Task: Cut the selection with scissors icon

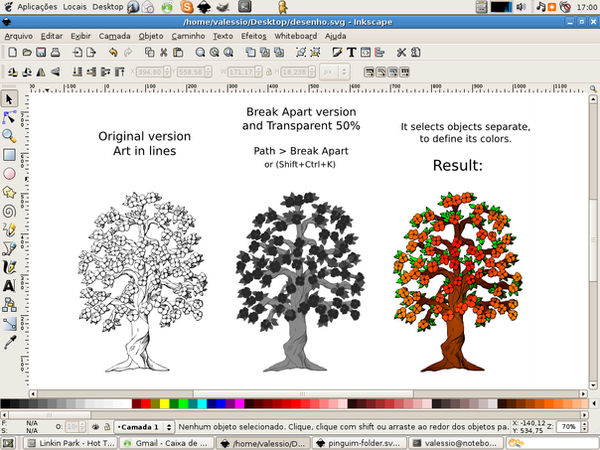Action: 163,52
